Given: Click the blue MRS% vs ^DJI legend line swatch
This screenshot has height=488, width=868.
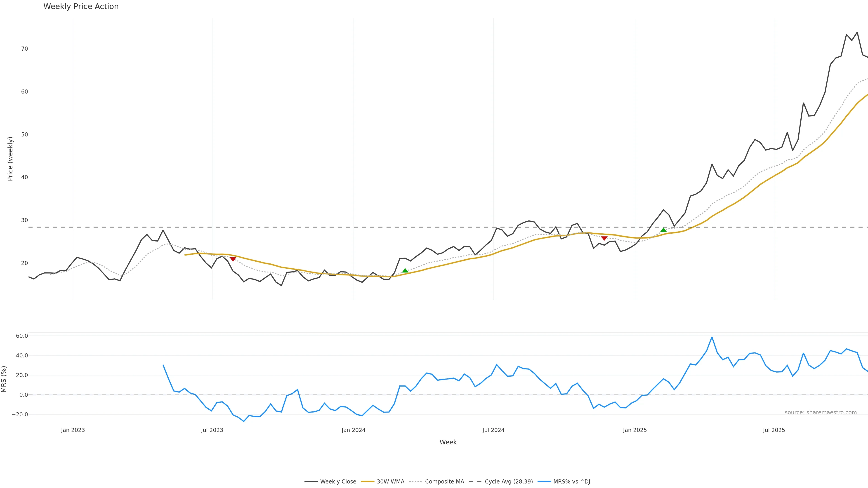Looking at the screenshot, I should click(544, 482).
